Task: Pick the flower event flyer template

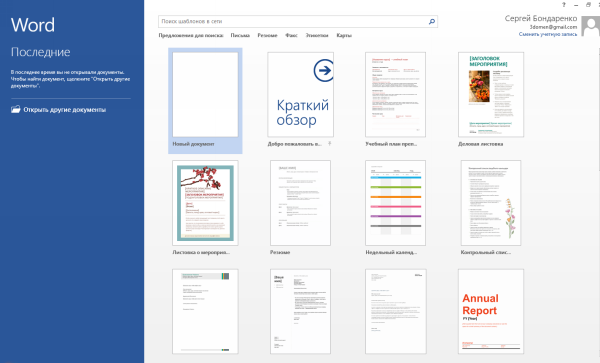Action: tap(205, 203)
